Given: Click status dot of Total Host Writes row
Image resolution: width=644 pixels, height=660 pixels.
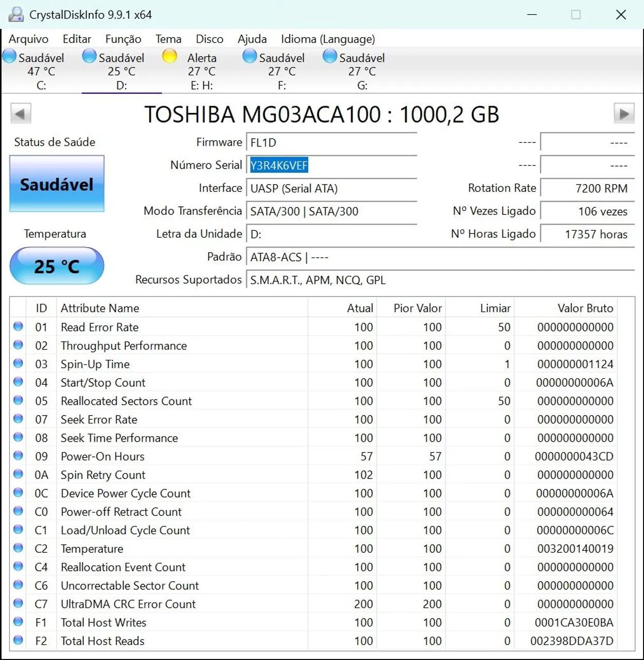Looking at the screenshot, I should [x=18, y=622].
